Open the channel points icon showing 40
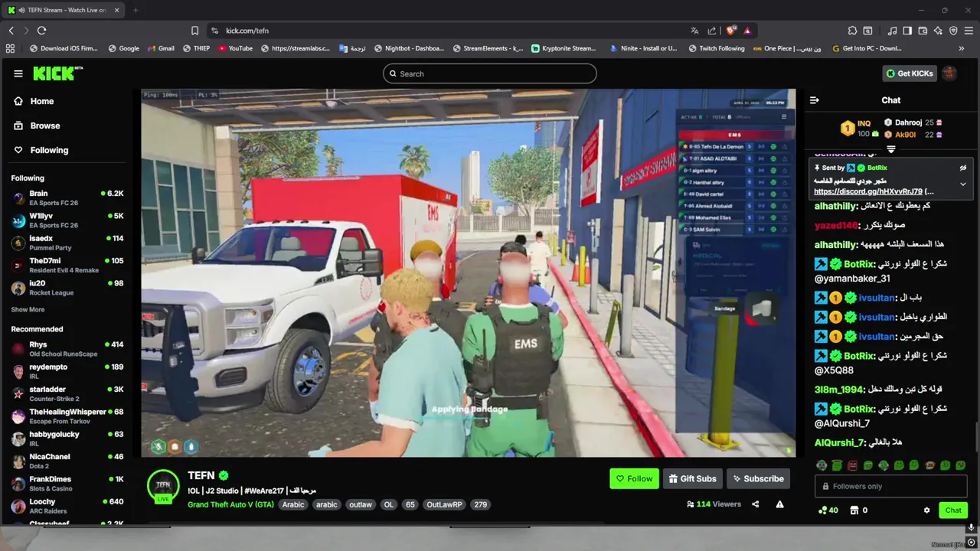 coord(828,510)
